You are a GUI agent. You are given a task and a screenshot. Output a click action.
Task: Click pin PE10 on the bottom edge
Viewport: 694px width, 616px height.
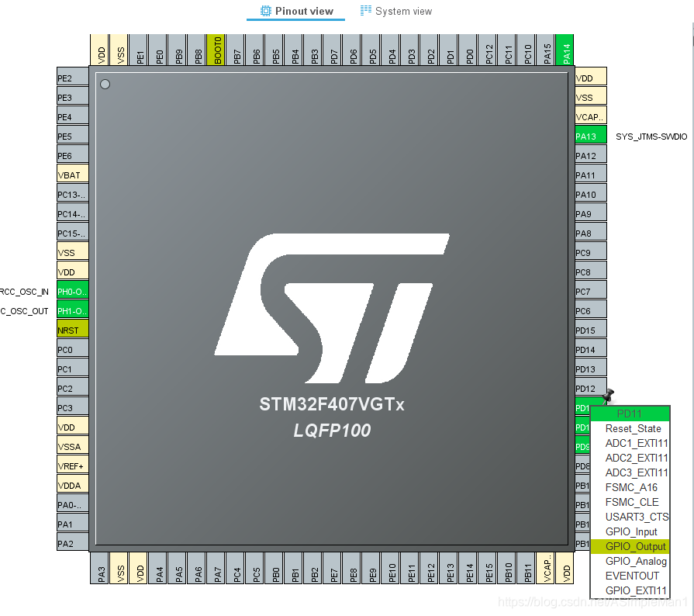[x=390, y=568]
